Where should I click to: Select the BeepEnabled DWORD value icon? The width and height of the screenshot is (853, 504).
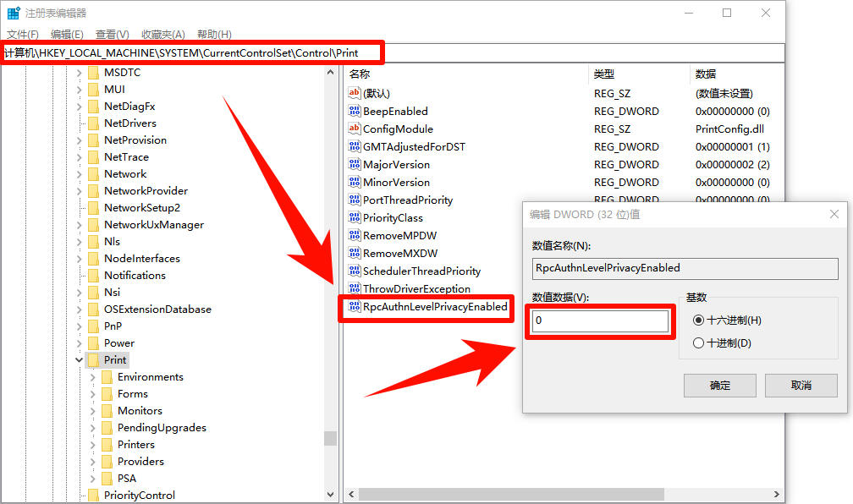point(355,111)
